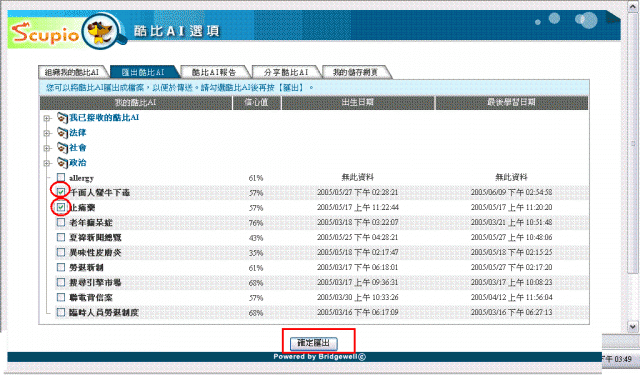Click the blue export instruction text
Screen dimensions: 640x375
180,88
